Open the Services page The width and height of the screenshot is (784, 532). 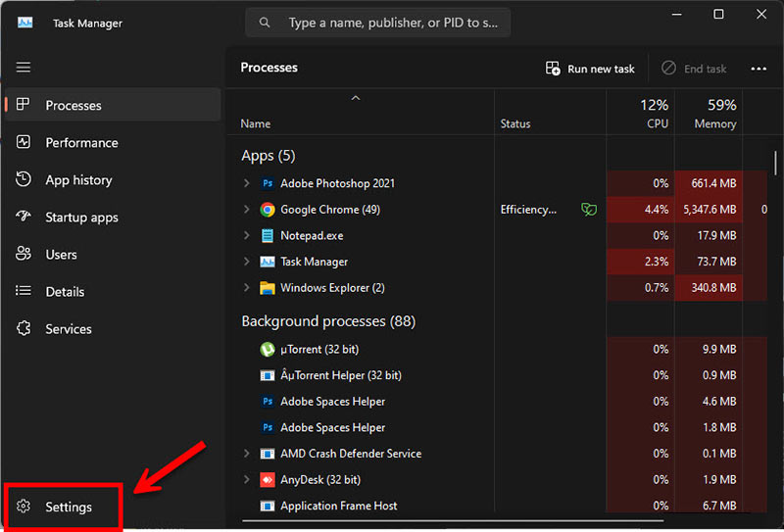114,329
